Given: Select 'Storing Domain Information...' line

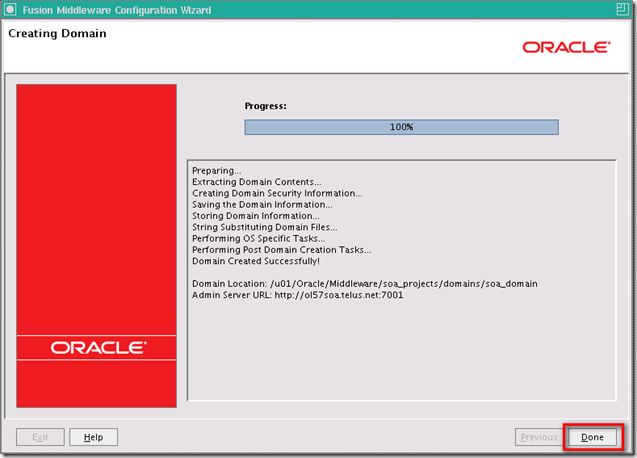Looking at the screenshot, I should (256, 216).
